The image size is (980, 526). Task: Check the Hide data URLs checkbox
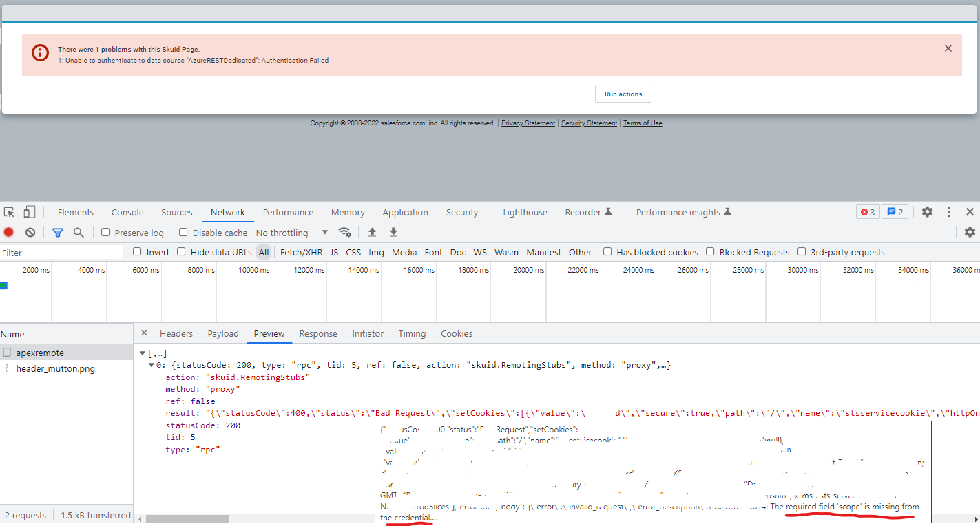pyautogui.click(x=181, y=251)
